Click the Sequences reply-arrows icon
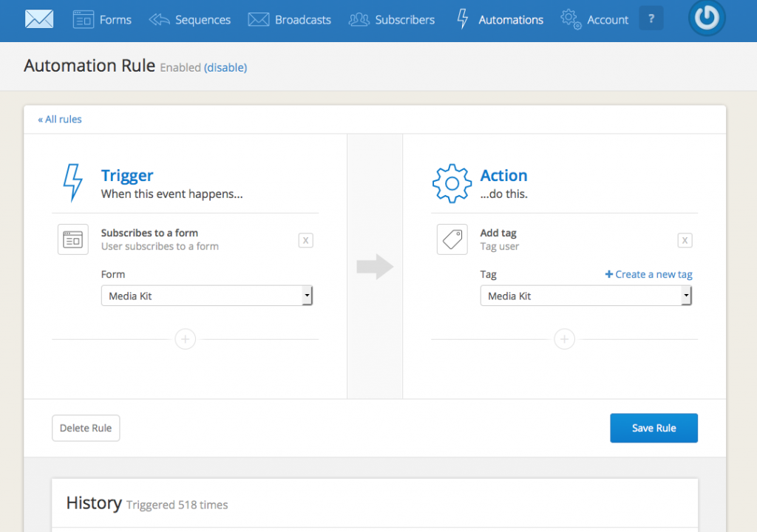757x532 pixels. pos(160,20)
